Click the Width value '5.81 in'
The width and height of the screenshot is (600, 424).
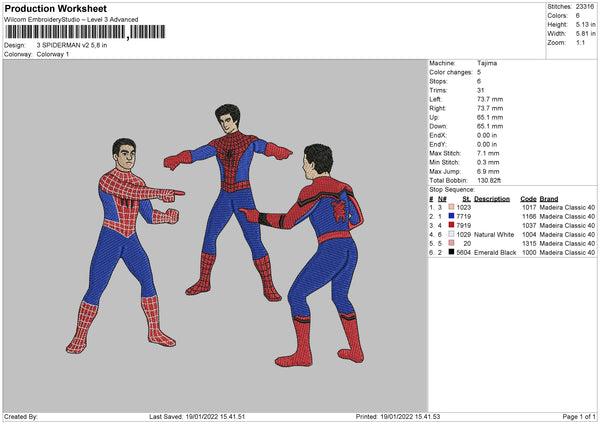pyautogui.click(x=585, y=34)
